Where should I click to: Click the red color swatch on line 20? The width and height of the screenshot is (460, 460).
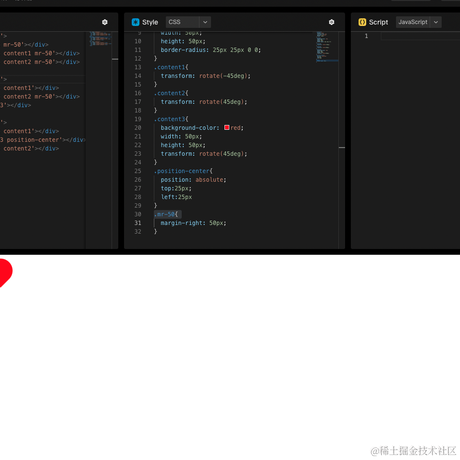click(x=227, y=128)
